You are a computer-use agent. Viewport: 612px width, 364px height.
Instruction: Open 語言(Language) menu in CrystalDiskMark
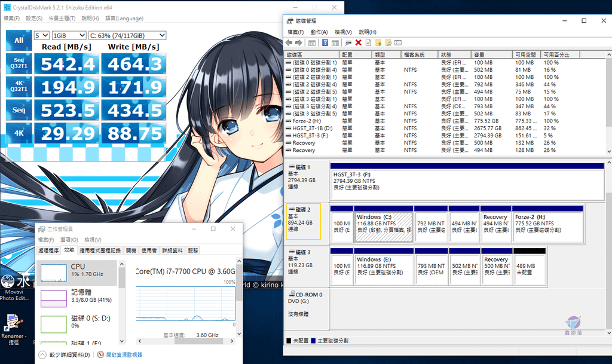[124, 19]
